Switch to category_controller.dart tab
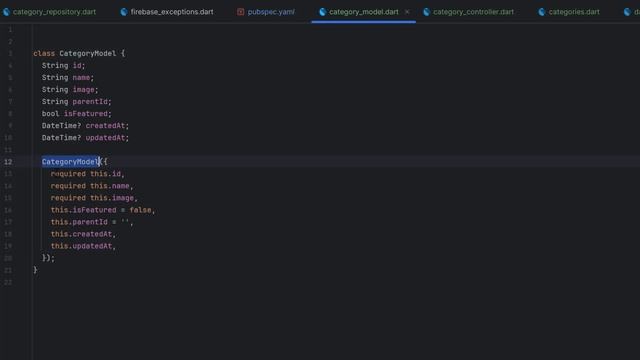Image resolution: width=640 pixels, height=360 pixels. tap(469, 12)
